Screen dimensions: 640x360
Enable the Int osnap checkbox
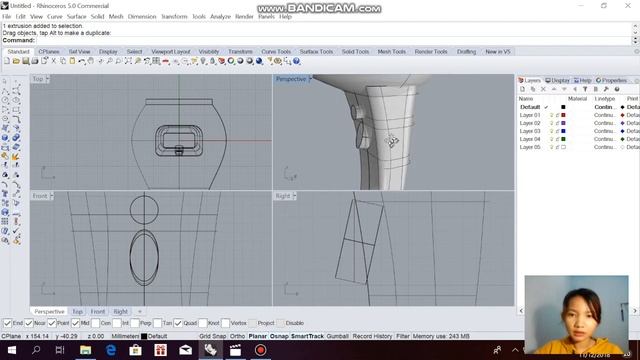point(117,323)
